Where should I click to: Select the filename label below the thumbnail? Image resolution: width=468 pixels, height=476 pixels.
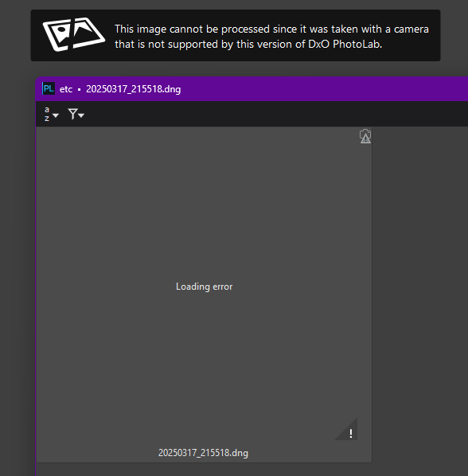click(x=203, y=453)
